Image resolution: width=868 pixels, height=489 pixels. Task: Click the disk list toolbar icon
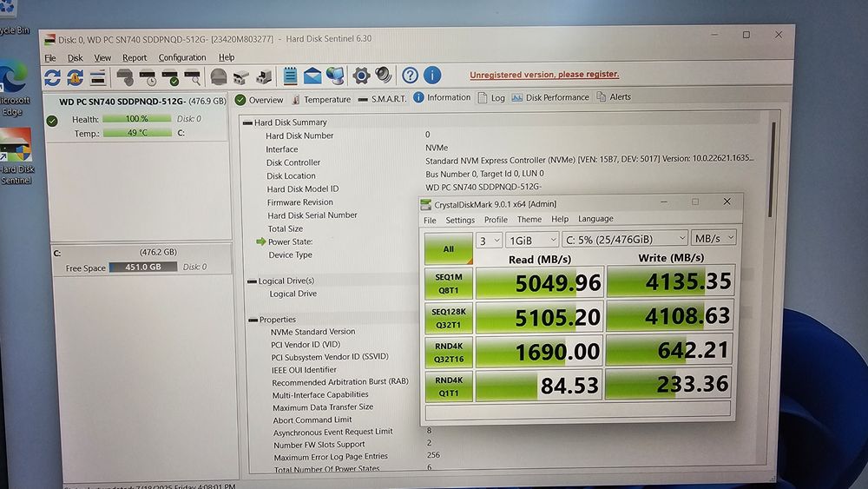point(98,77)
